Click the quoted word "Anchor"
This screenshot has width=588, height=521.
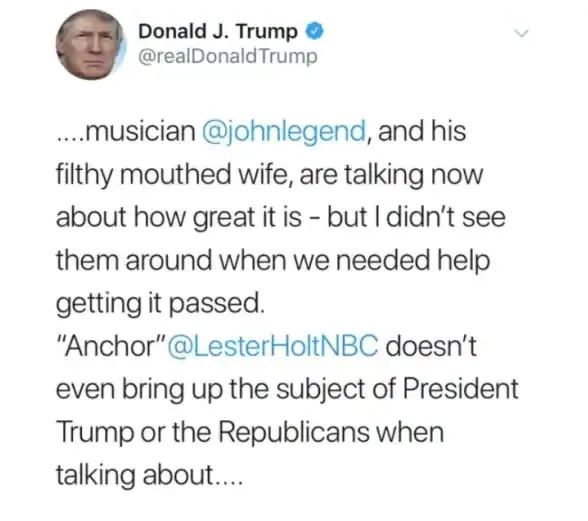click(111, 347)
